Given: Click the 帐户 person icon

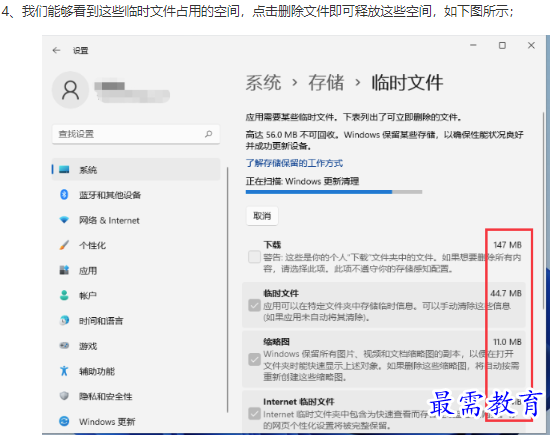Looking at the screenshot, I should [x=64, y=295].
